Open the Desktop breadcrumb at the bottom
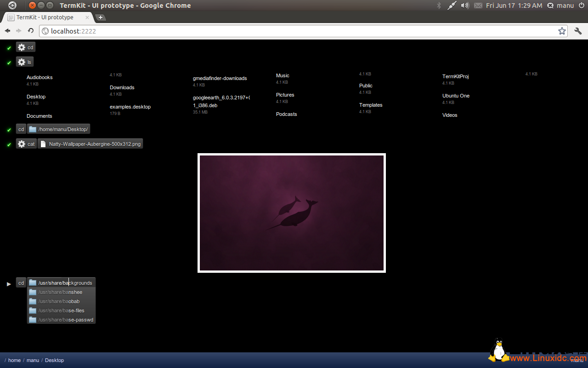Viewport: 588px width, 368px height. tap(54, 360)
